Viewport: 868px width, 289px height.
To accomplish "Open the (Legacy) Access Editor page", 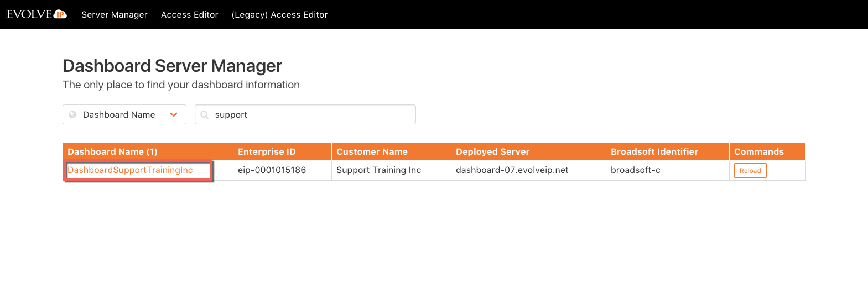I will (279, 15).
